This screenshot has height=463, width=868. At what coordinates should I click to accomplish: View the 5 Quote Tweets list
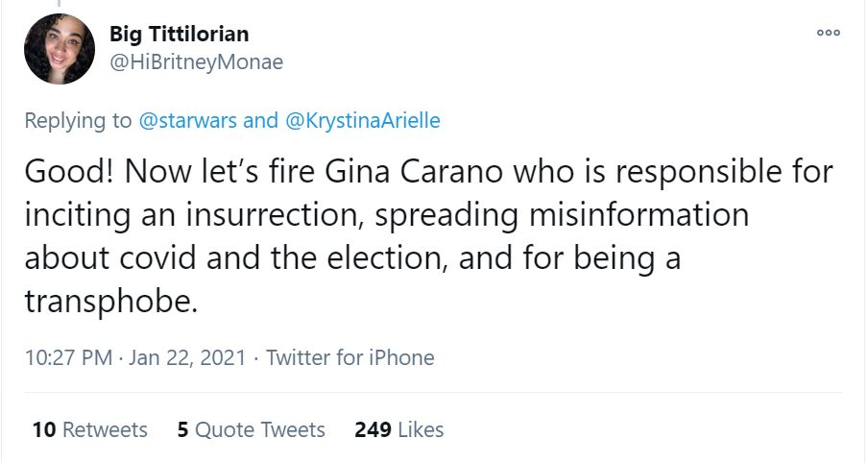point(251,429)
